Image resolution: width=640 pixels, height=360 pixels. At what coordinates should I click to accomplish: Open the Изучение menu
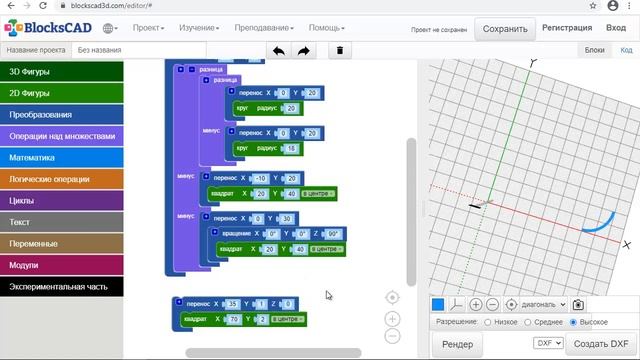pyautogui.click(x=199, y=28)
